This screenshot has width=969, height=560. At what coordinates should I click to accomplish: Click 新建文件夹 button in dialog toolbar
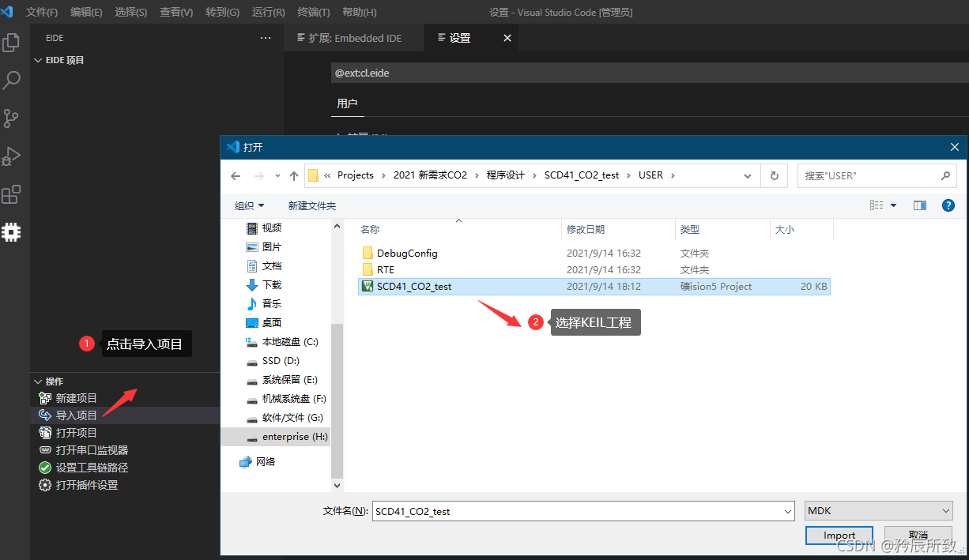tap(312, 205)
